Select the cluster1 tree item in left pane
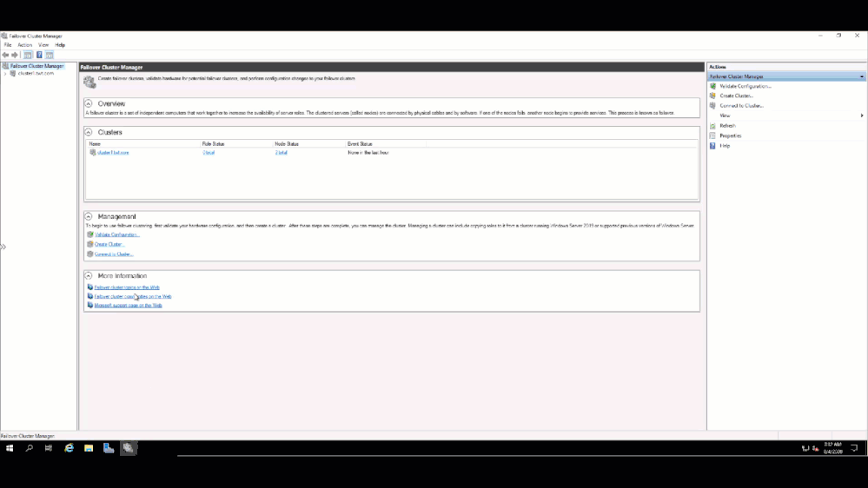The height and width of the screenshot is (488, 868). [x=36, y=73]
